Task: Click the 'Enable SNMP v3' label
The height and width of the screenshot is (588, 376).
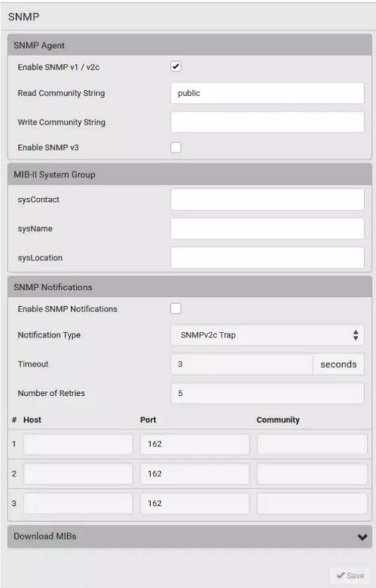Action: pos(48,147)
